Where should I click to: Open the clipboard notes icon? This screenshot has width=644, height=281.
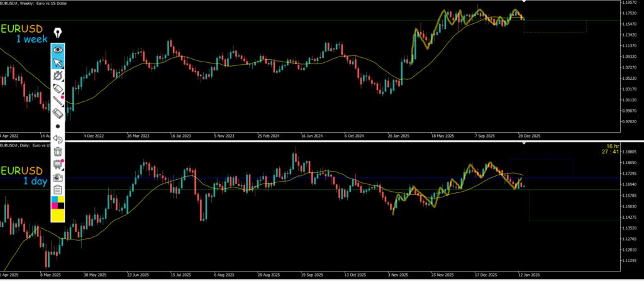point(58,189)
